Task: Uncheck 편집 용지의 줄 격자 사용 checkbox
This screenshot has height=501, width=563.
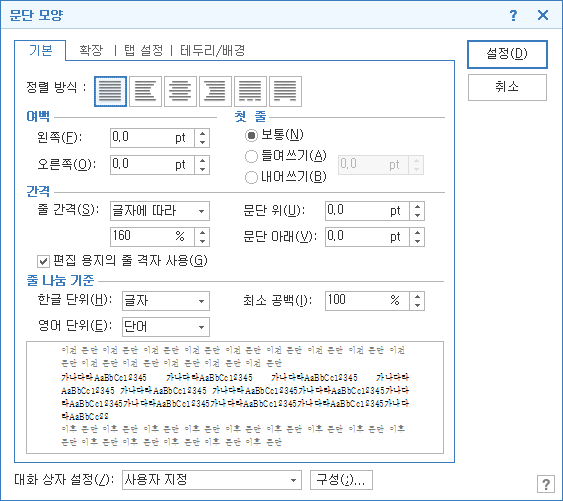Action: click(43, 261)
